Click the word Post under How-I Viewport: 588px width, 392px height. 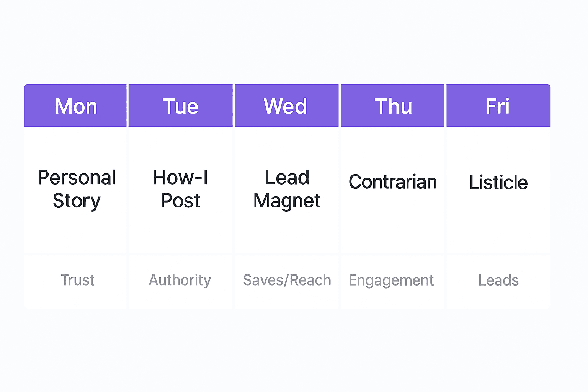[x=180, y=201]
